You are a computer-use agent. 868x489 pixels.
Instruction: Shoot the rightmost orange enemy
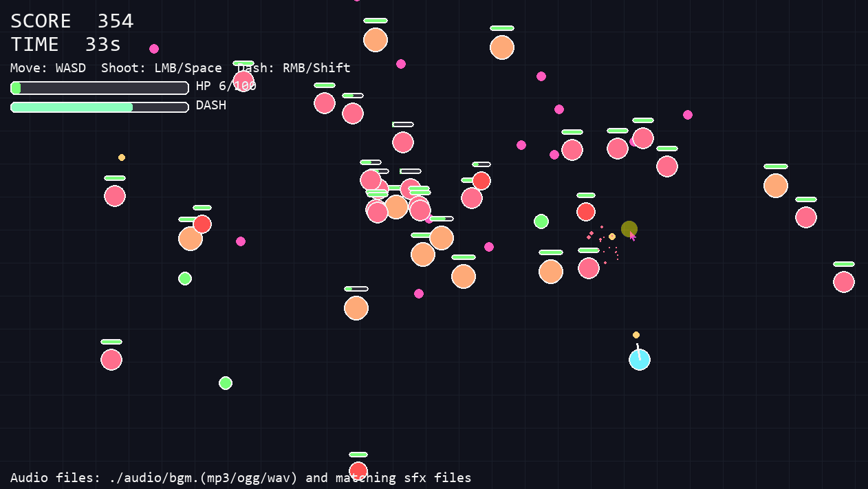(x=776, y=186)
